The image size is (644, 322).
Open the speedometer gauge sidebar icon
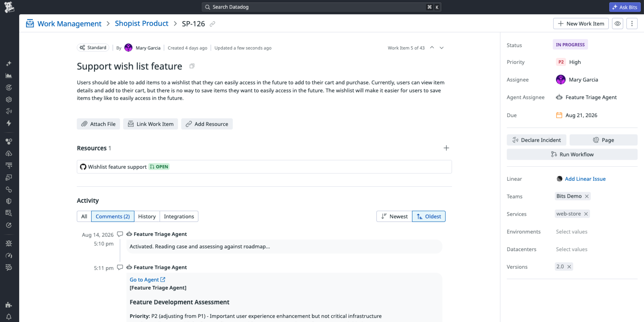pos(9,256)
